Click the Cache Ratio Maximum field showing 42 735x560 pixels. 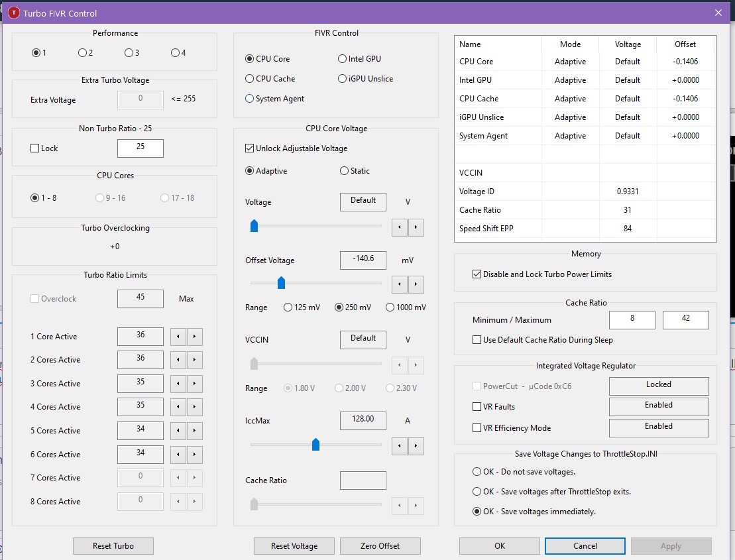click(686, 320)
